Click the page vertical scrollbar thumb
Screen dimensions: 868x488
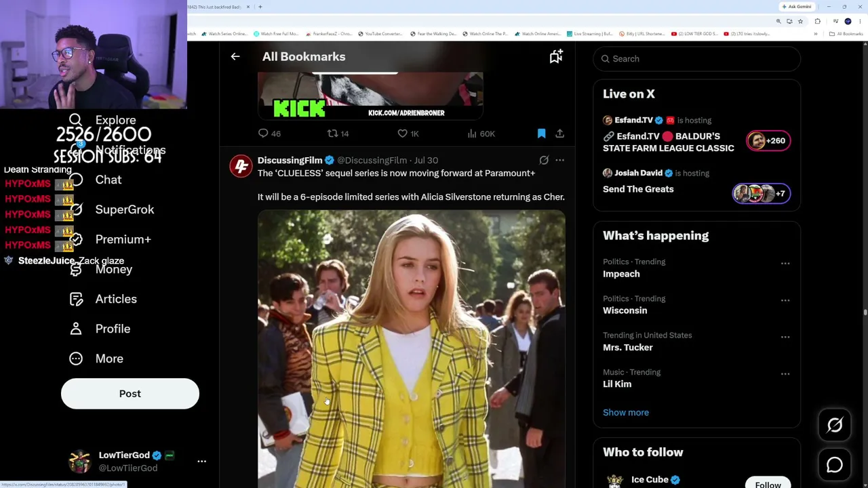[865, 312]
